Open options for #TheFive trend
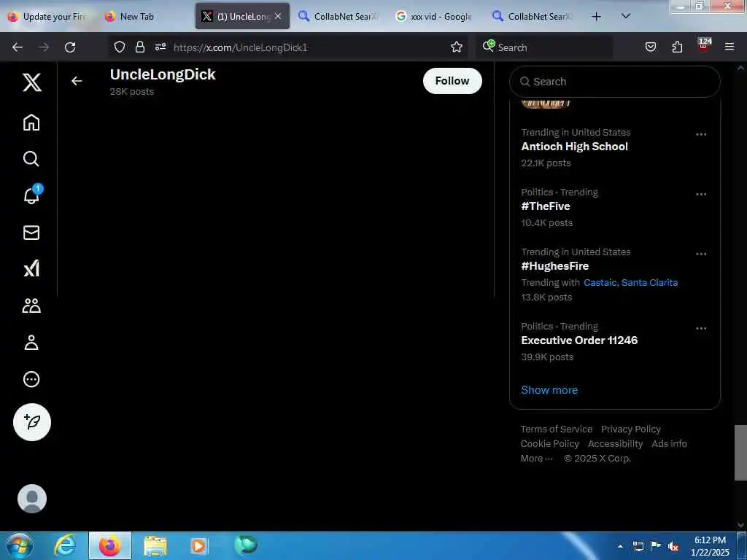Image resolution: width=747 pixels, height=560 pixels. click(701, 194)
